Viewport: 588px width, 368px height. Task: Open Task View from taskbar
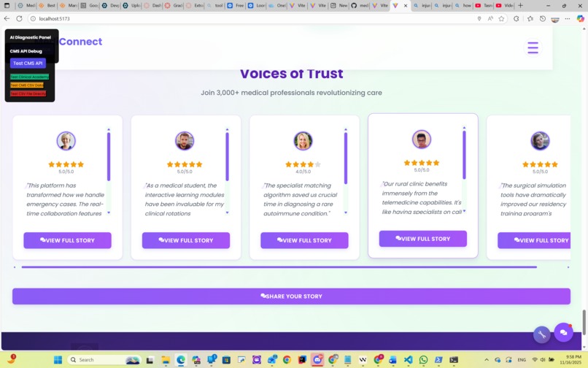[x=150, y=360]
